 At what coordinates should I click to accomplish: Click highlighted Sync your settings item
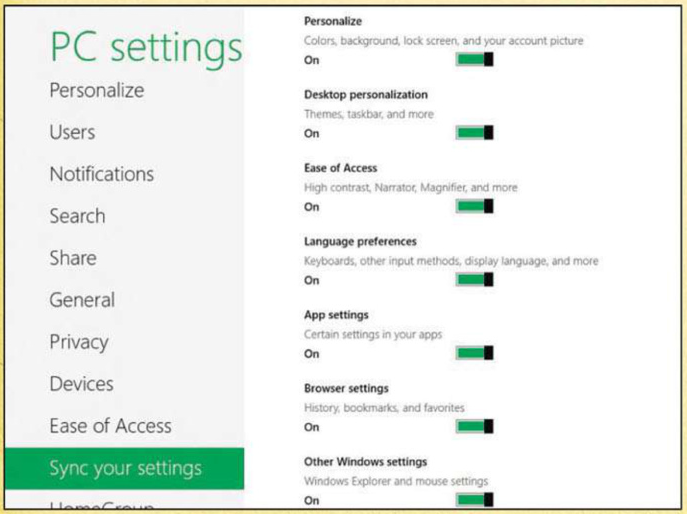[x=125, y=468]
